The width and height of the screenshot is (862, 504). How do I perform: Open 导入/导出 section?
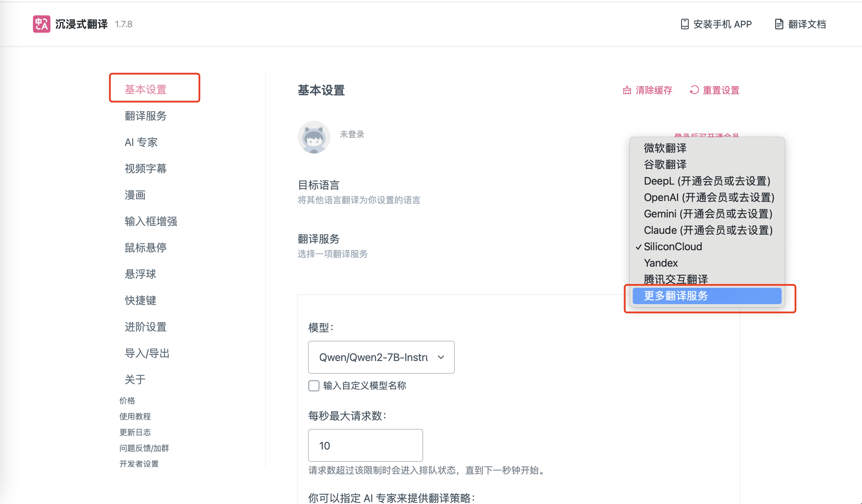(x=147, y=353)
